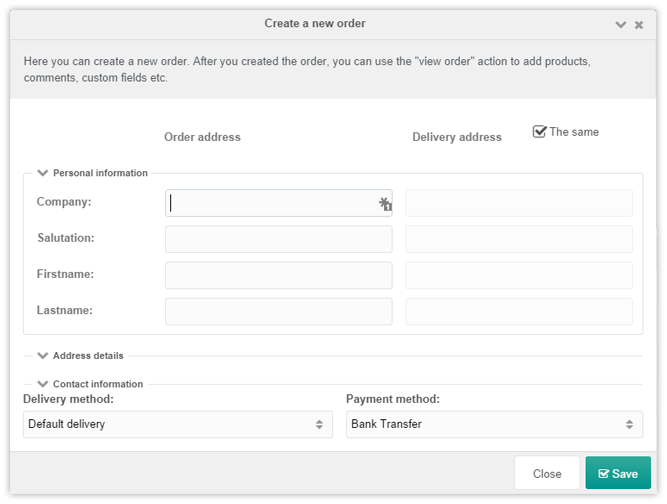Click the Company delivery address field
This screenshot has height=504, width=667.
(x=519, y=203)
